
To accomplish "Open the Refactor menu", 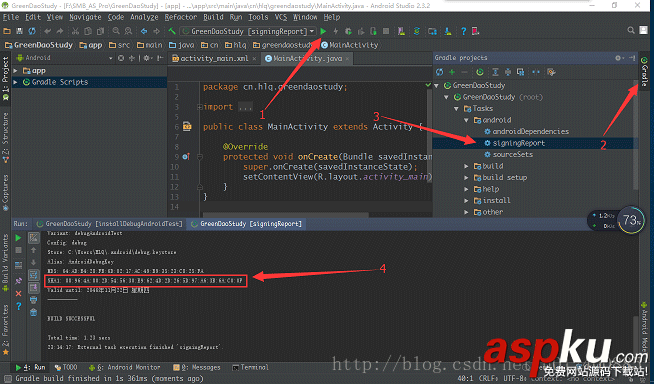I will tap(181, 17).
